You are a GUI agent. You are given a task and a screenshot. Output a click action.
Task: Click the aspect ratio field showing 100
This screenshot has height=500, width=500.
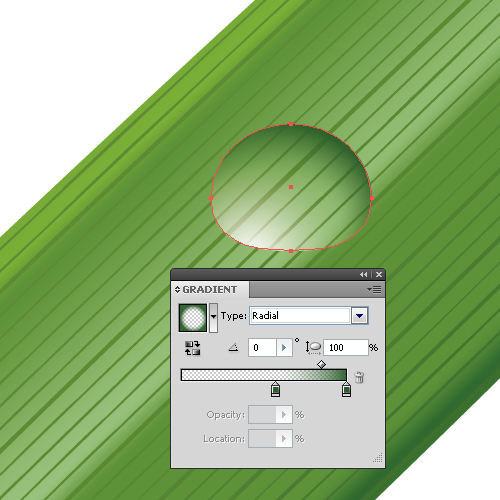[346, 348]
